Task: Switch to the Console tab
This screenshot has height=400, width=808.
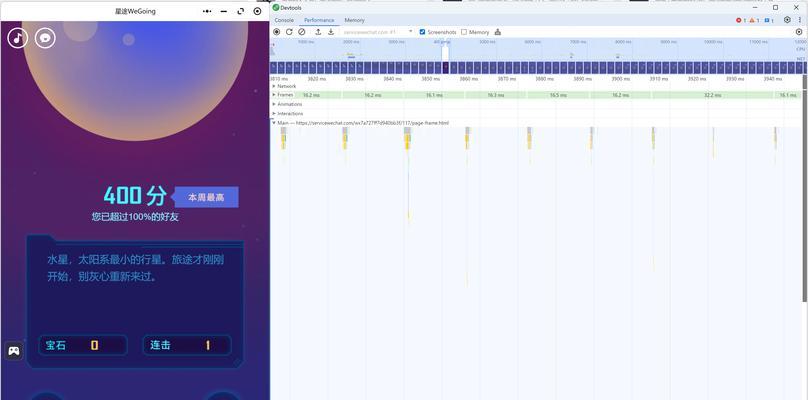Action: pyautogui.click(x=284, y=20)
